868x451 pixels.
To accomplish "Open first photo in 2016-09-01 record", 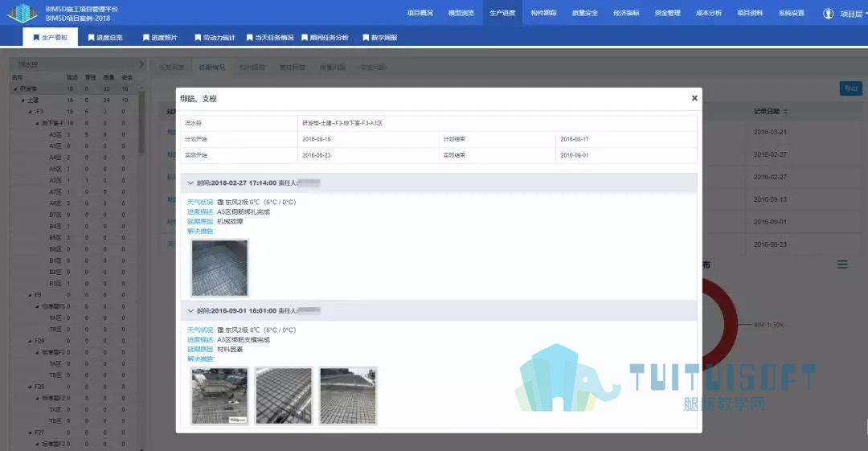I will (x=219, y=396).
